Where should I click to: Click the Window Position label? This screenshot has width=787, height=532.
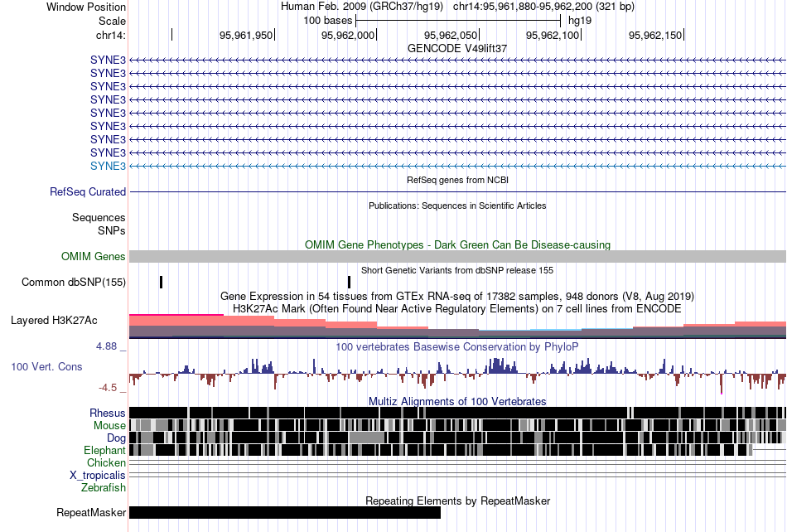pyautogui.click(x=86, y=7)
